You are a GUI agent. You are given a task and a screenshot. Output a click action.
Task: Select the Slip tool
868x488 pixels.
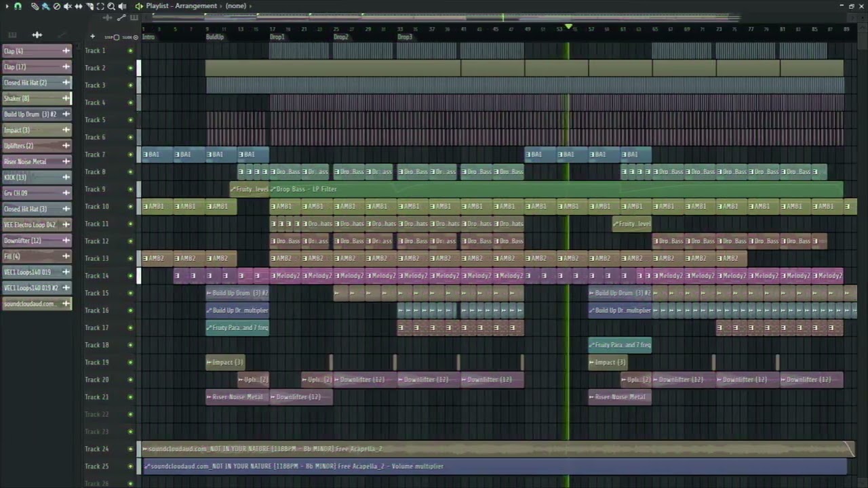tap(79, 6)
